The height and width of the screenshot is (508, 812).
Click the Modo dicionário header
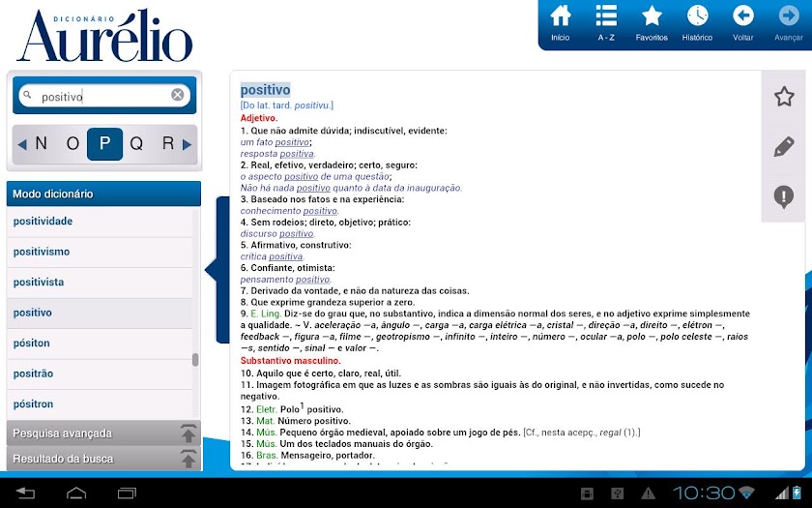click(103, 194)
